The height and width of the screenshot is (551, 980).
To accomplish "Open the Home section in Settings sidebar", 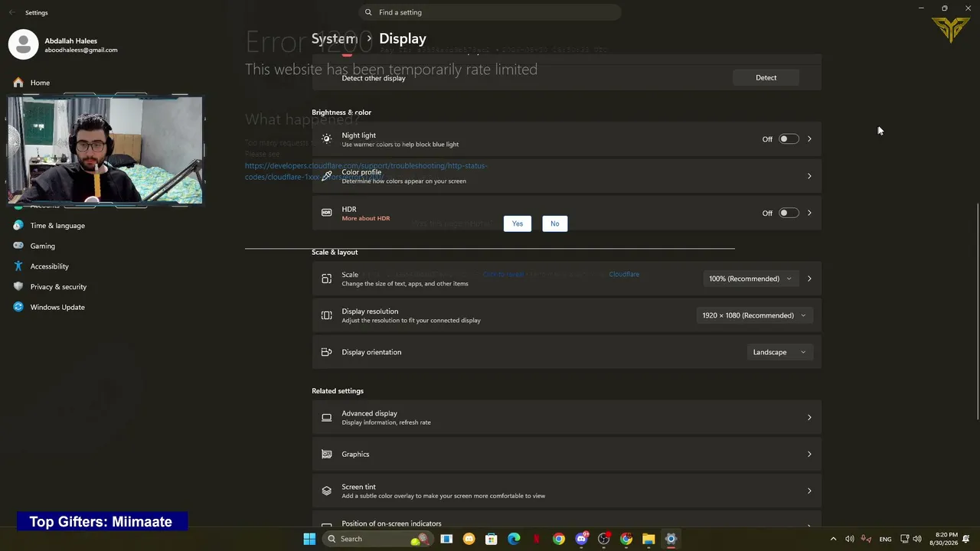I will coord(40,83).
